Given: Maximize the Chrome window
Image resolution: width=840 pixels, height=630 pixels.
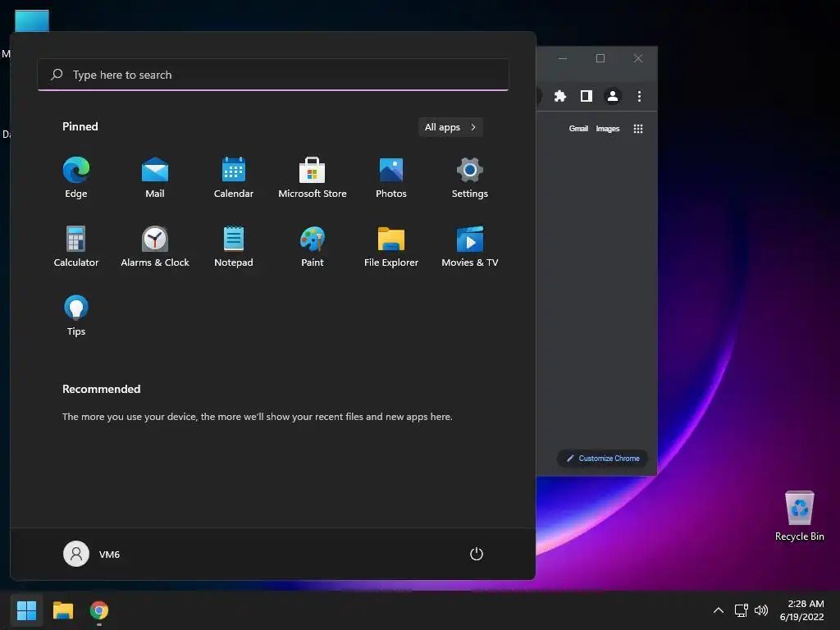Looking at the screenshot, I should (600, 58).
